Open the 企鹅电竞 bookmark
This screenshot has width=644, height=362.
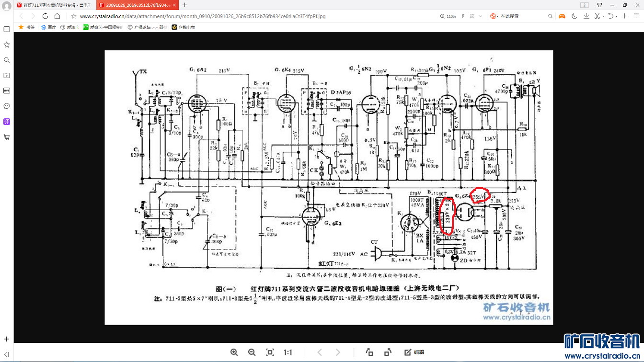183,27
